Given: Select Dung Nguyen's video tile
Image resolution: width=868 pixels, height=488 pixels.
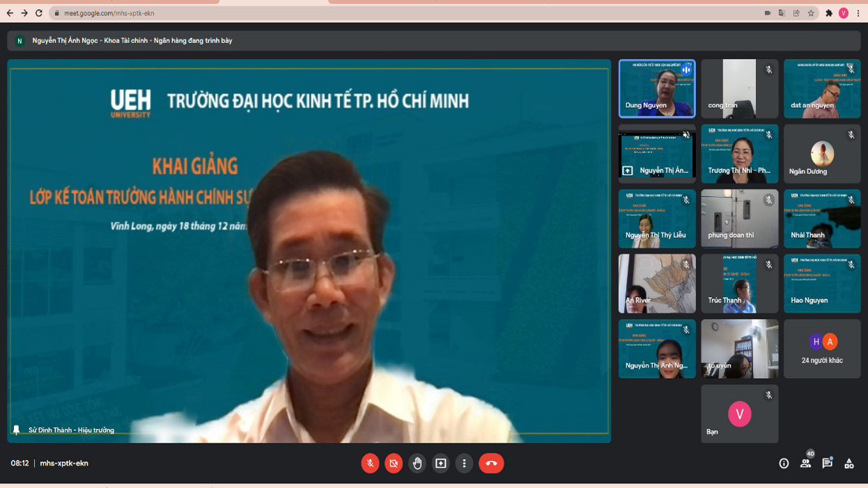Looking at the screenshot, I should click(x=657, y=88).
